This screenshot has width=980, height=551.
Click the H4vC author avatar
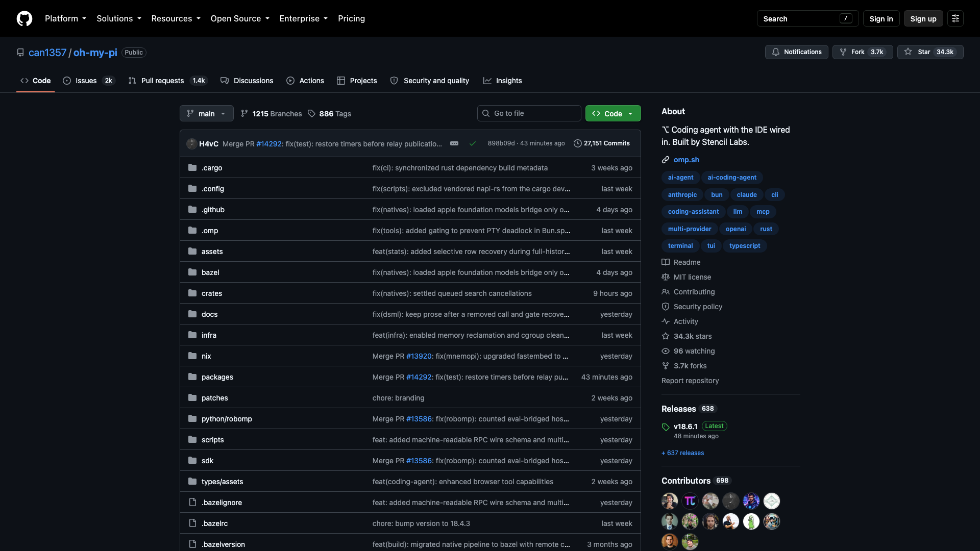pyautogui.click(x=192, y=144)
